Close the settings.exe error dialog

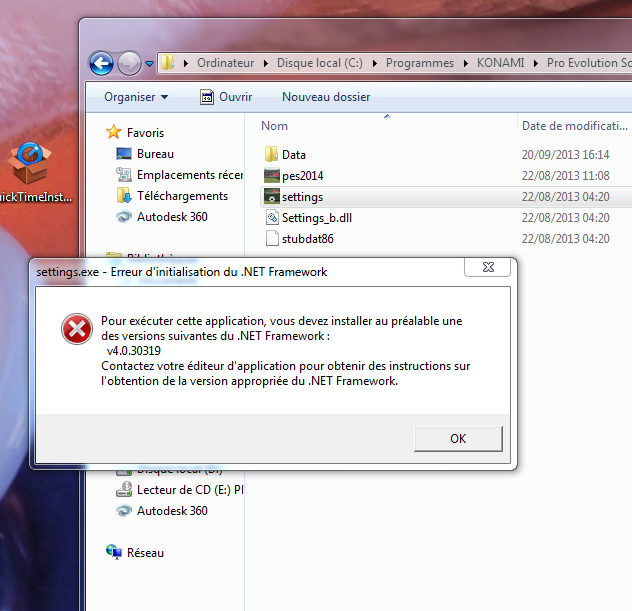coord(488,267)
